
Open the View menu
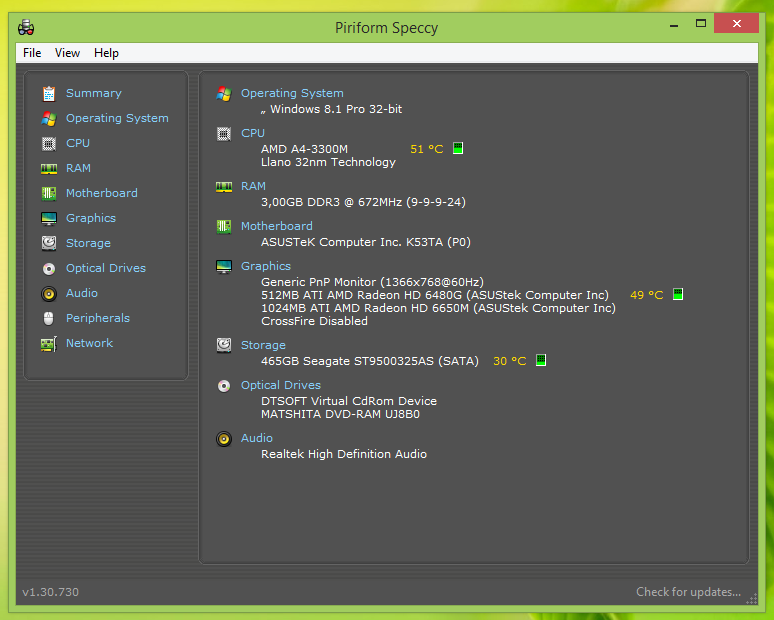point(67,53)
